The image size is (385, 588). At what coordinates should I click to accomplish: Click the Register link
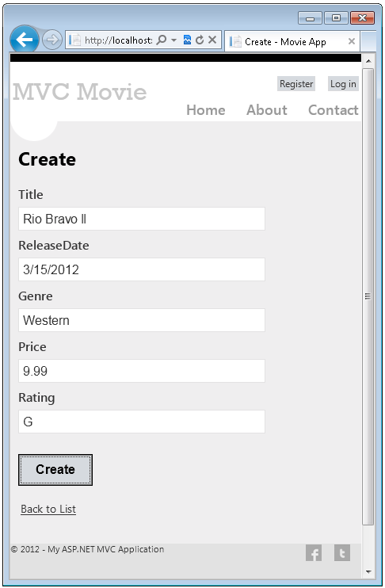296,84
